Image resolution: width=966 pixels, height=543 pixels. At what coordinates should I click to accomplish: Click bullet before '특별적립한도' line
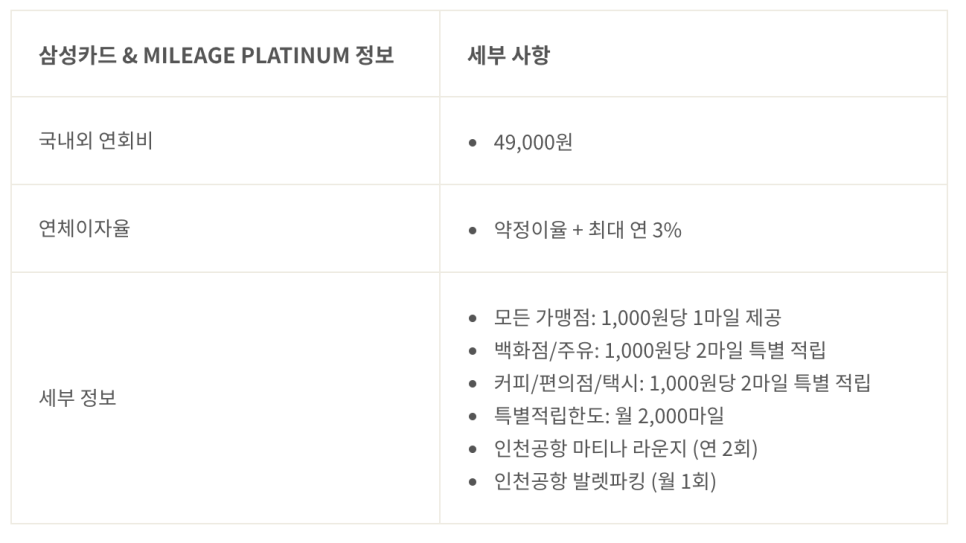click(473, 417)
